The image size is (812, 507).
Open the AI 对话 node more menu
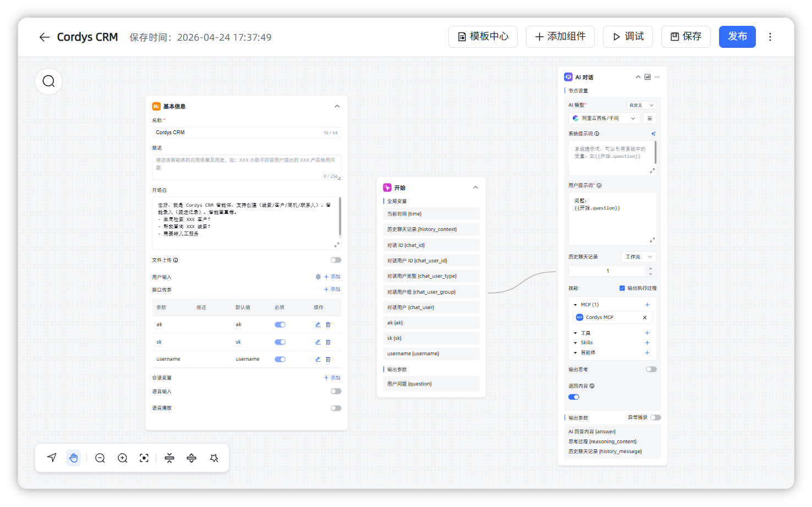coord(657,77)
